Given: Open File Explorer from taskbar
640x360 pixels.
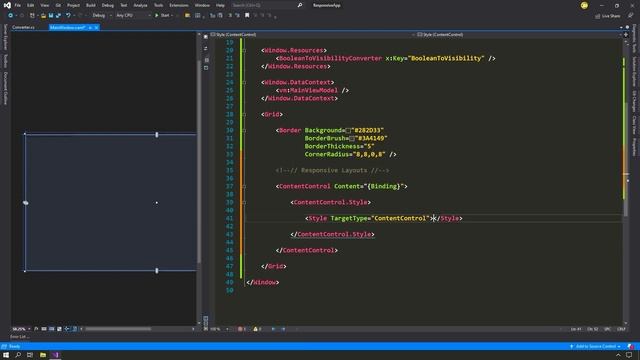Looking at the screenshot, I should (43, 355).
